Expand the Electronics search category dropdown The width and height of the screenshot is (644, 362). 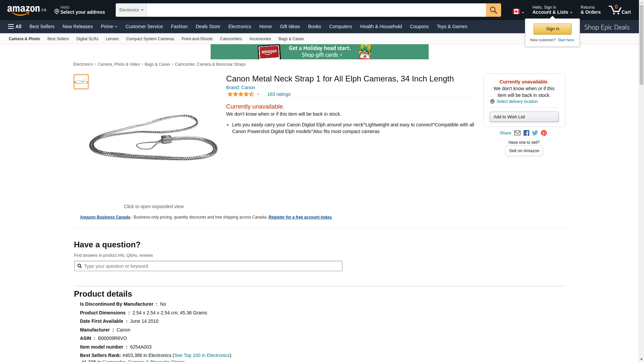(131, 10)
